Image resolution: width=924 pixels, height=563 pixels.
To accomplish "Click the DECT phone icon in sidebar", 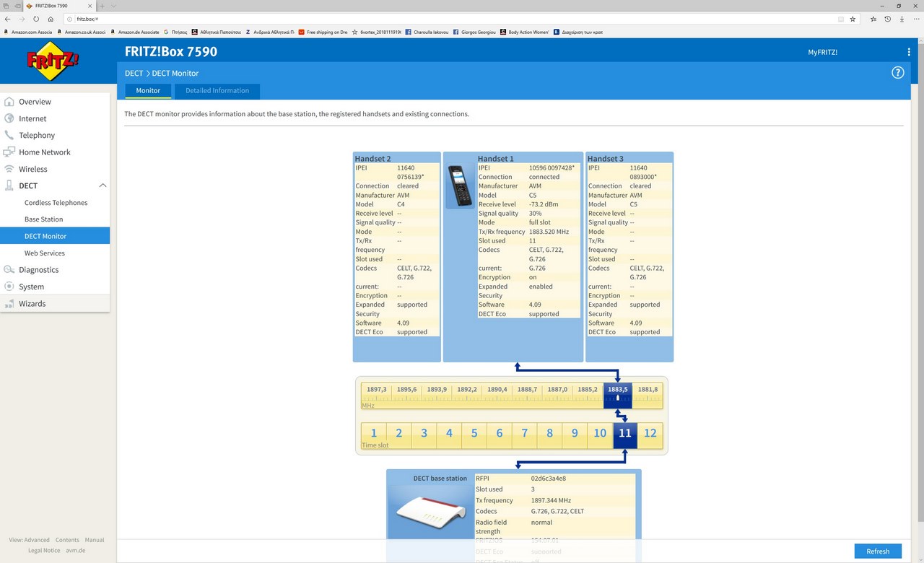I will pos(9,186).
